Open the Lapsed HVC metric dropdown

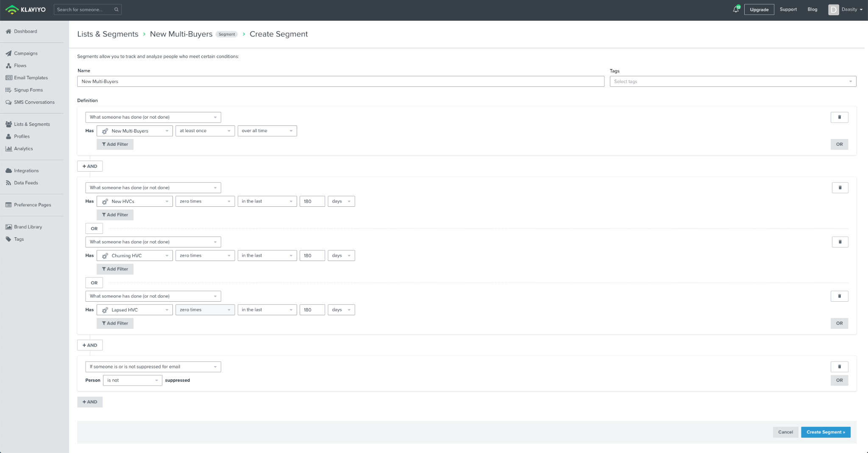134,310
